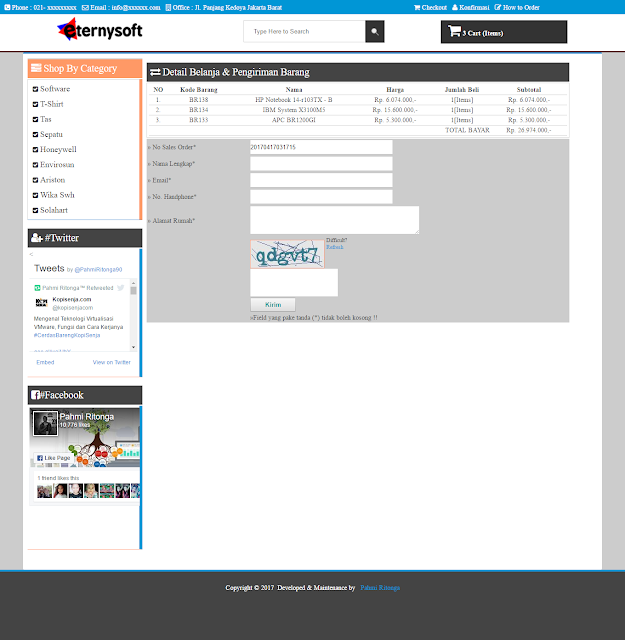Image resolution: width=625 pixels, height=640 pixels.
Task: Select the BR138 code cell
Action: point(198,100)
